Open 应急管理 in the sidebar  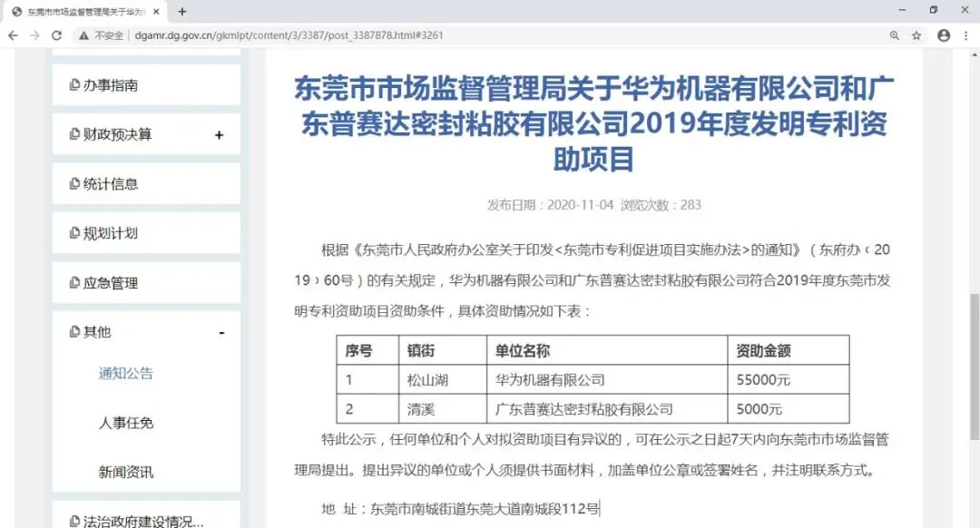146,282
